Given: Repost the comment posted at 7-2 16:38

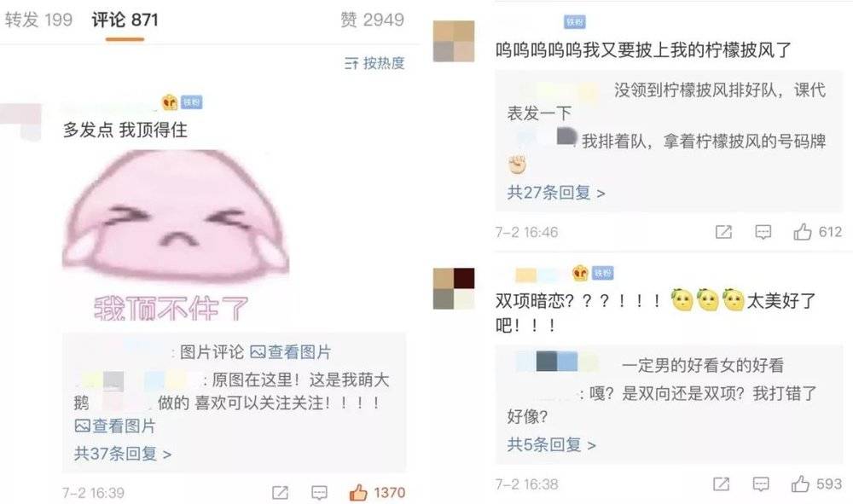Looking at the screenshot, I should (x=722, y=484).
